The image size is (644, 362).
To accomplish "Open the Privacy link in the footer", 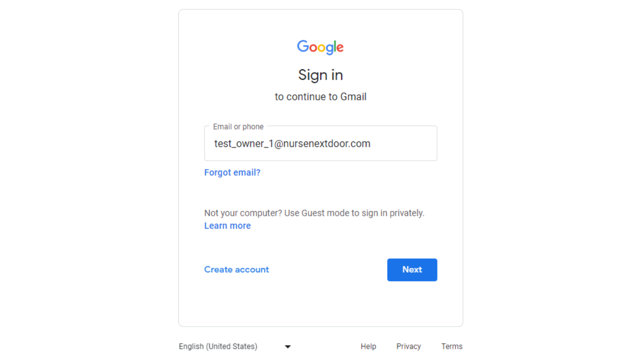I will click(409, 346).
